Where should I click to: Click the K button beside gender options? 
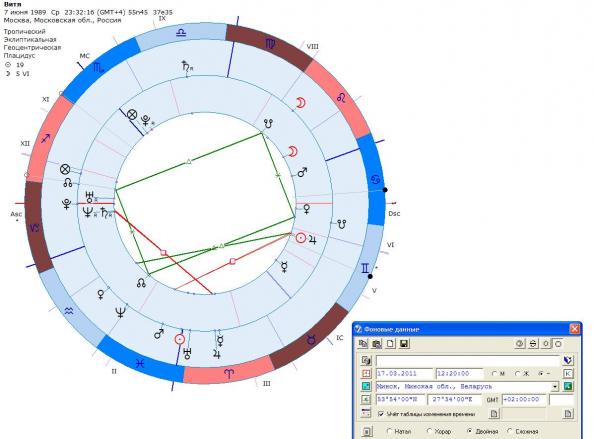coord(568,373)
